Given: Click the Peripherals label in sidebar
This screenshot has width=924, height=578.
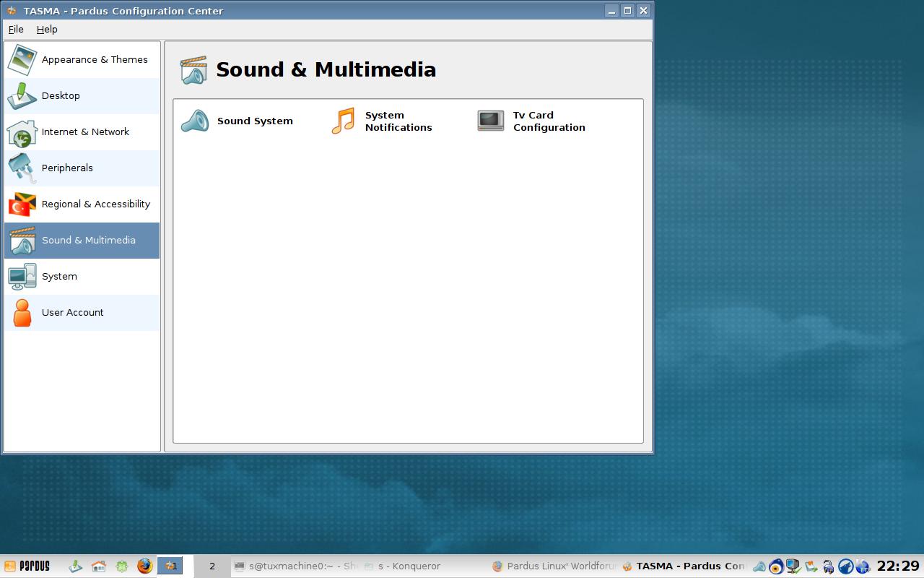Looking at the screenshot, I should click(x=67, y=168).
